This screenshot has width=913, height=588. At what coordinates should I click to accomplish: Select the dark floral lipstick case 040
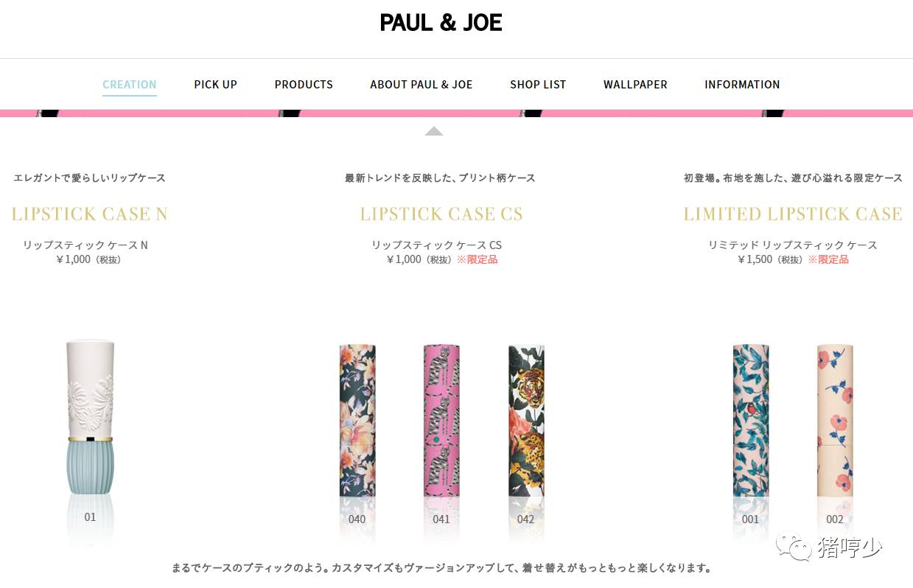pos(357,420)
